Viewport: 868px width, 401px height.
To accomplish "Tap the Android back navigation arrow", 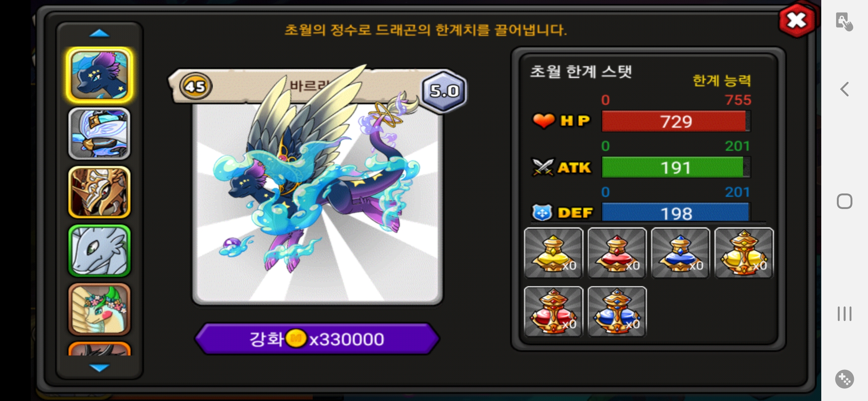I will (845, 89).
